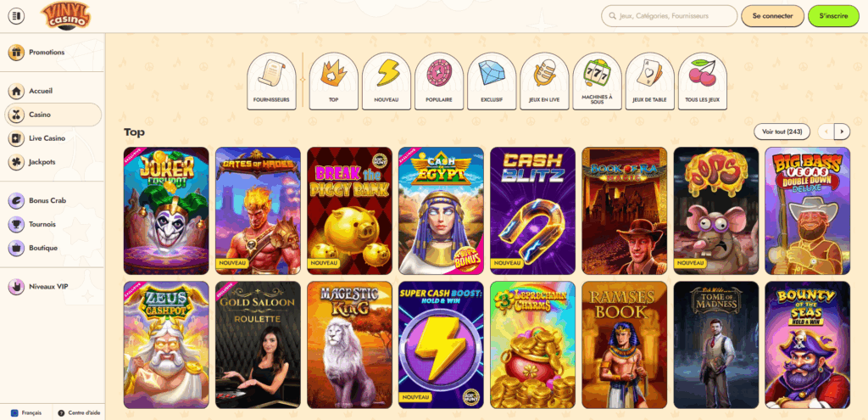Choose the Nouveau lightning bolt category
The width and height of the screenshot is (868, 420).
click(387, 81)
